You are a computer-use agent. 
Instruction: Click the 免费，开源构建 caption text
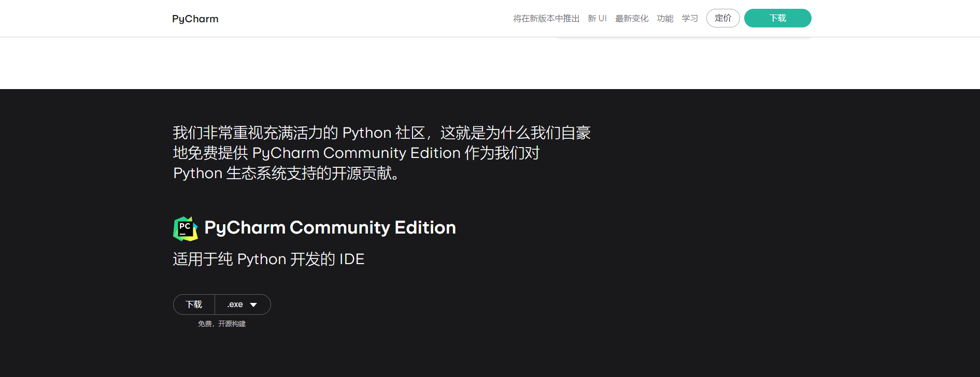pos(222,324)
